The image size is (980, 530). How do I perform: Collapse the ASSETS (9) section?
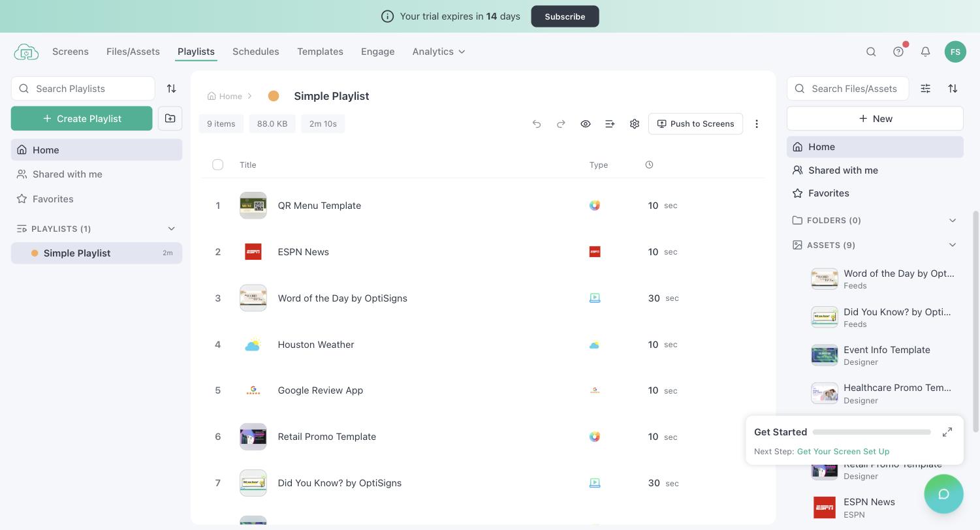click(953, 245)
